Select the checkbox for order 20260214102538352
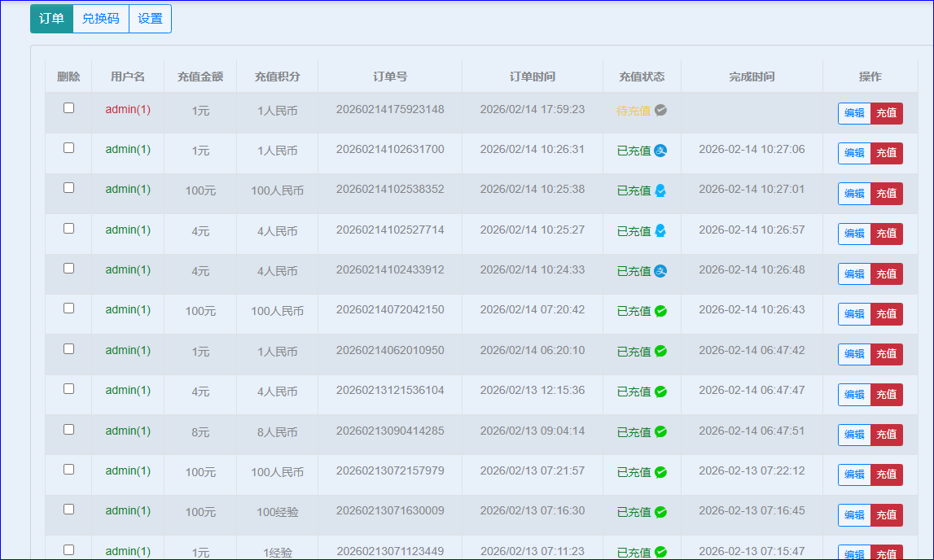Screen dimensions: 934x560 [68, 187]
